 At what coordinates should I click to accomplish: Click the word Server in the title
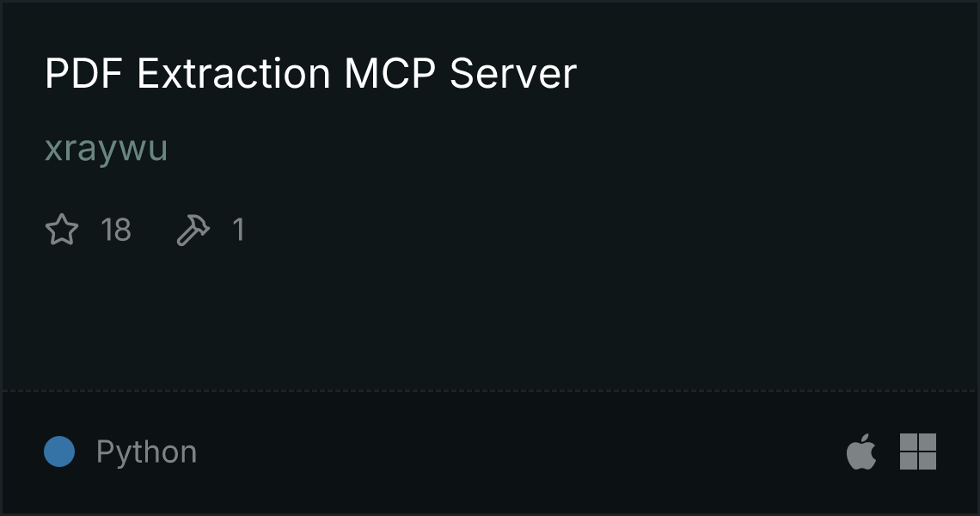[x=513, y=73]
